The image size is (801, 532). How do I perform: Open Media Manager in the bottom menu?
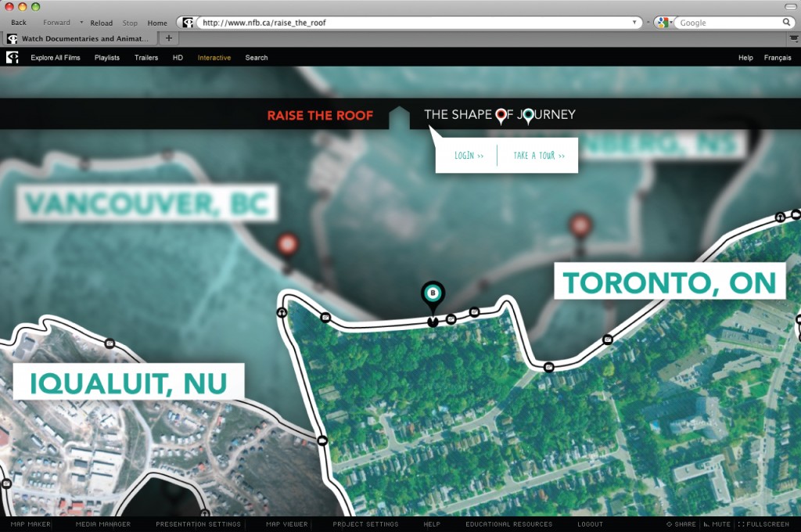click(x=103, y=524)
